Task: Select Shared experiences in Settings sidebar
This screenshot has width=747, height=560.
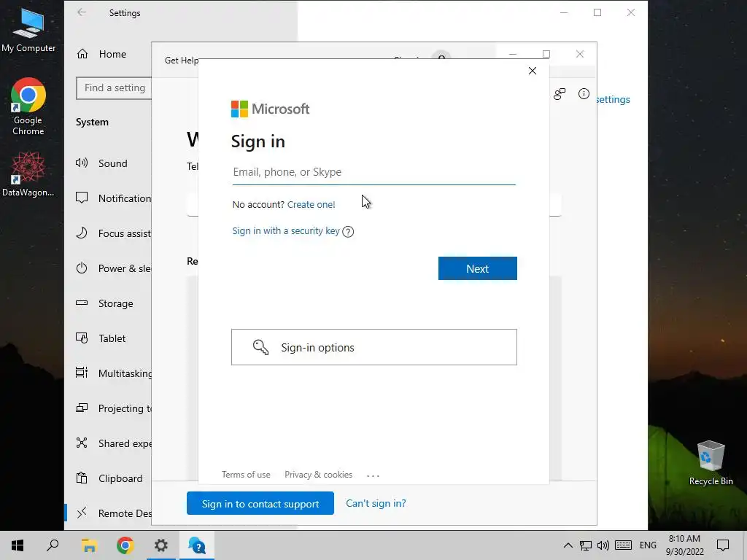Action: (108, 443)
